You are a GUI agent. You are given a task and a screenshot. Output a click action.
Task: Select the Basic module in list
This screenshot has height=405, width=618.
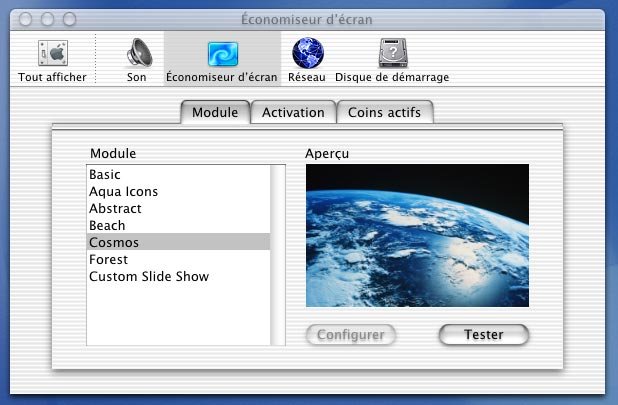178,175
